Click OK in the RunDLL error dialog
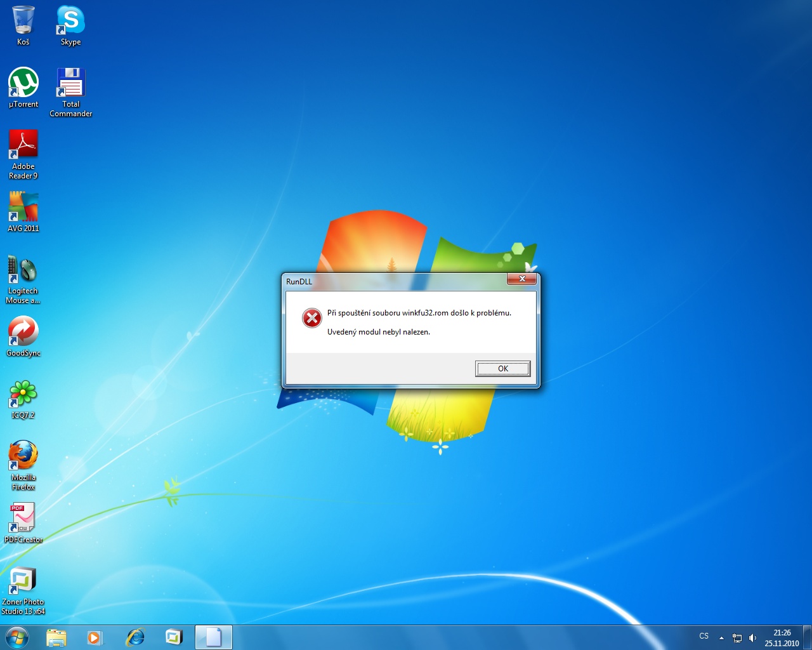Screen dimensions: 812x650 pyautogui.click(x=502, y=369)
